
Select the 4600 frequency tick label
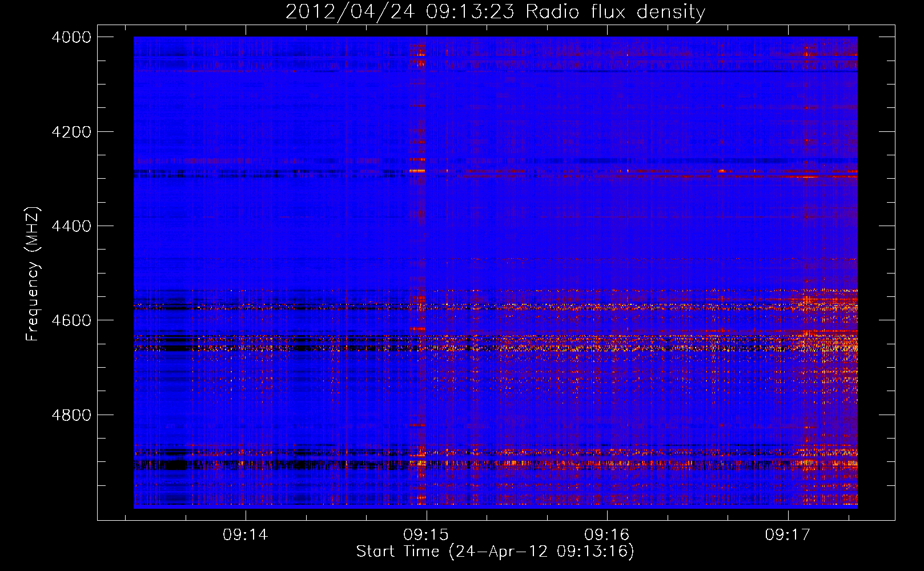pos(71,320)
